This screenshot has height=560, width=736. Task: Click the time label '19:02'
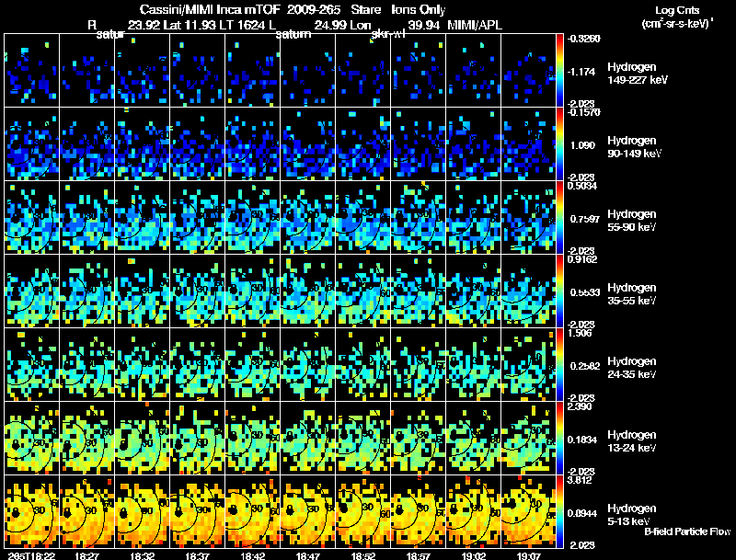473,555
